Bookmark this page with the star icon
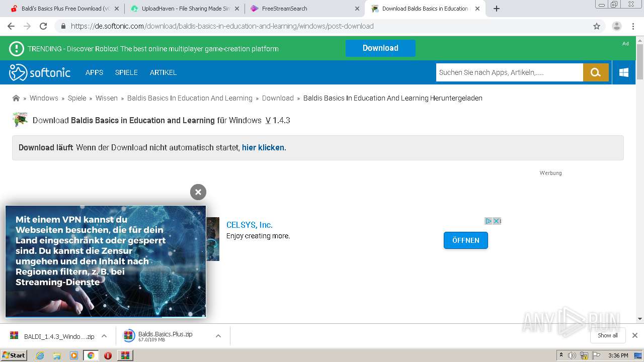Viewport: 644px width, 362px height. pyautogui.click(x=597, y=26)
